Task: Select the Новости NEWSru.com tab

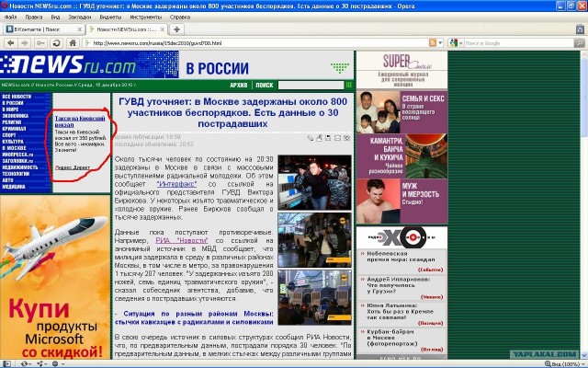Action: (x=127, y=29)
